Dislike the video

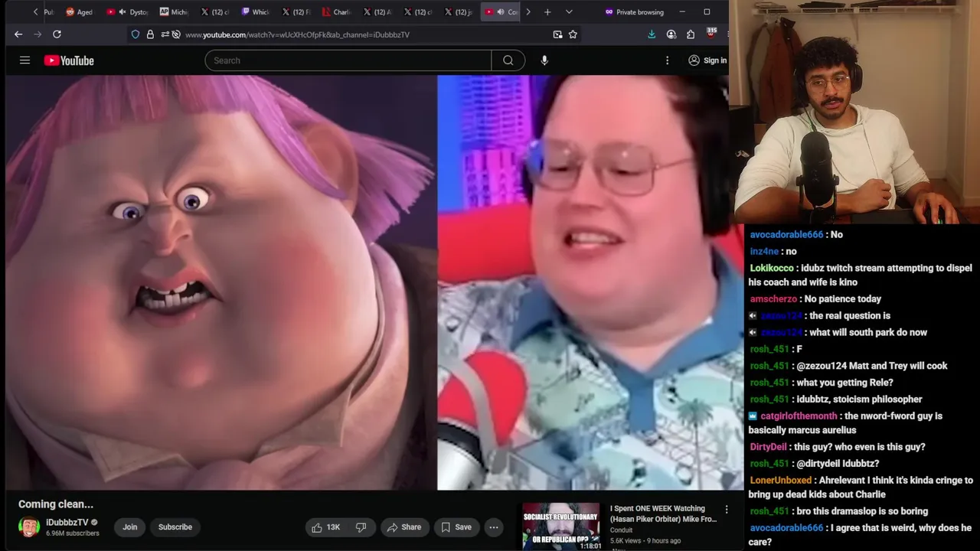pyautogui.click(x=361, y=527)
